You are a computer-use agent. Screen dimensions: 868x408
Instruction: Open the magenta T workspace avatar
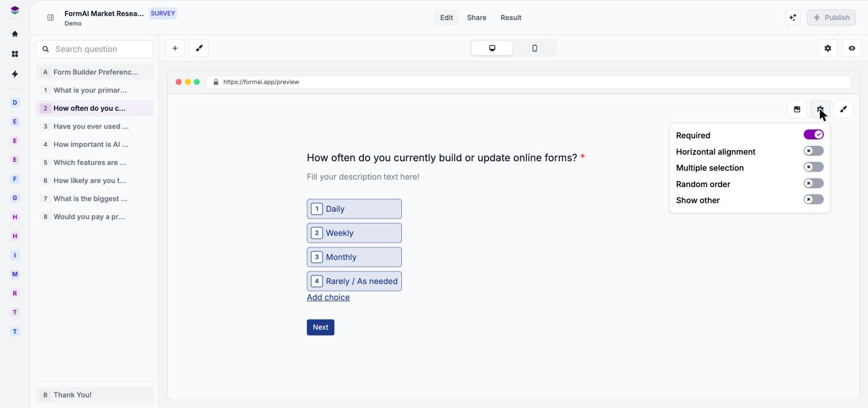pos(15,312)
